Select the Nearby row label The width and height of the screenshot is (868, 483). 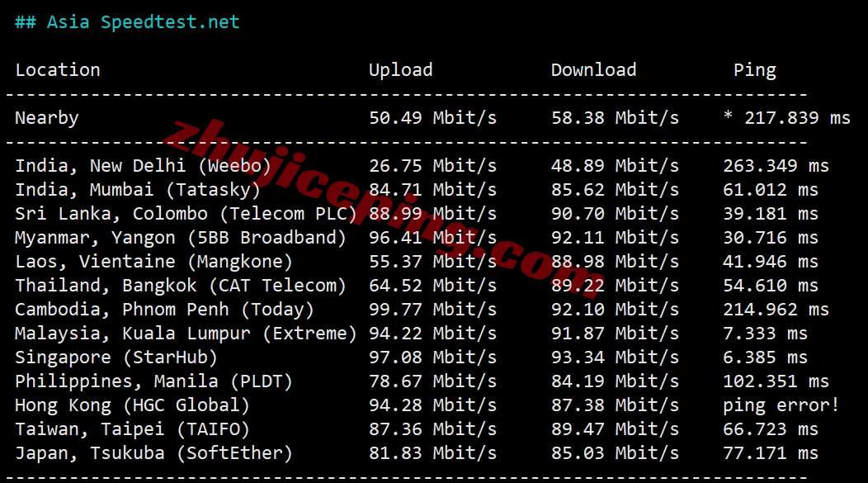pos(46,118)
